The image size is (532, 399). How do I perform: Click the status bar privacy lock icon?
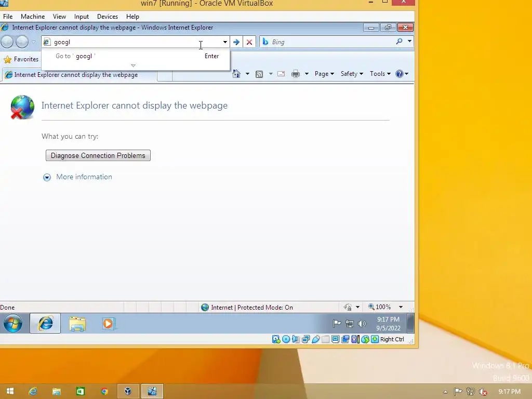click(348, 307)
